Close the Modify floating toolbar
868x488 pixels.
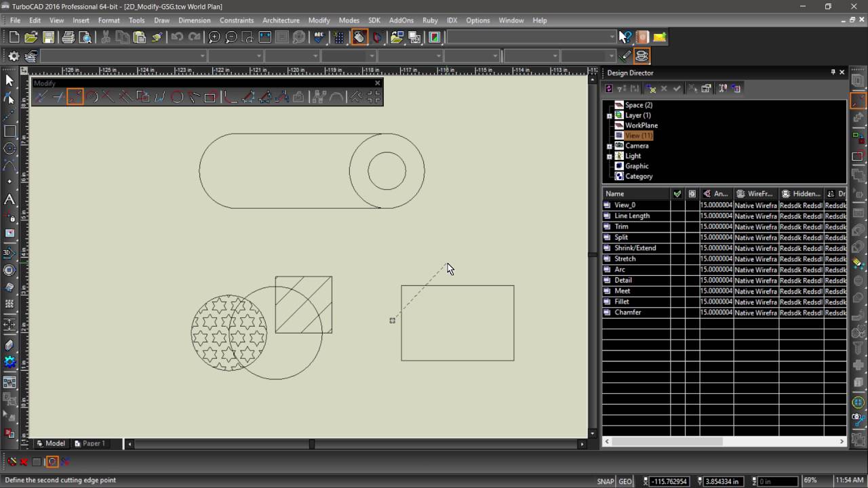pos(378,83)
